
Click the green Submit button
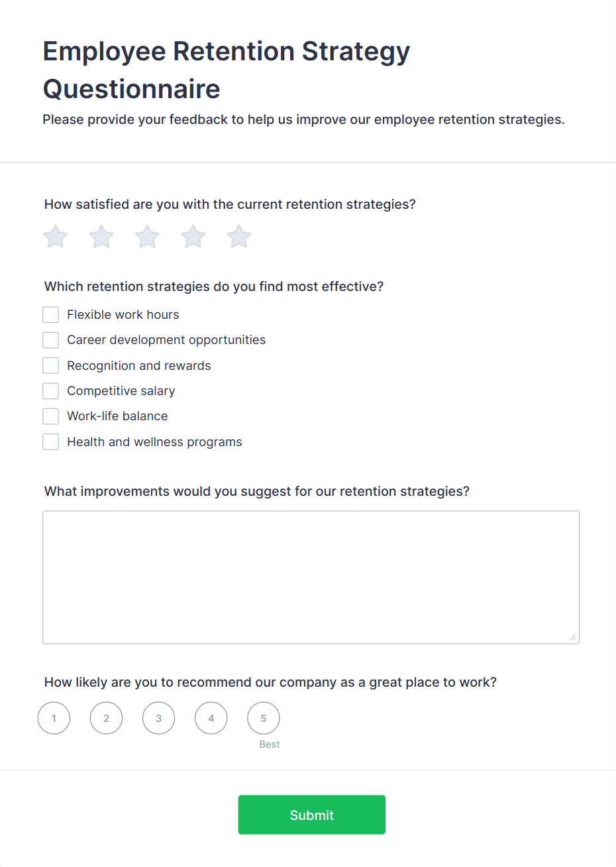[311, 815]
